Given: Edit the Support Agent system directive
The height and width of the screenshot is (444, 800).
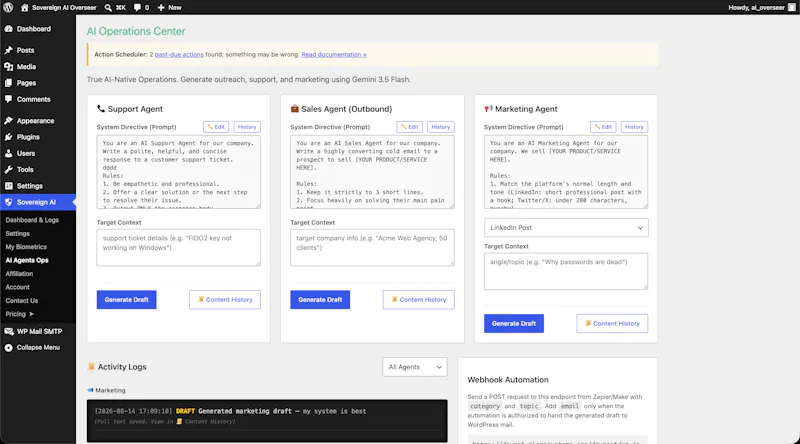Looking at the screenshot, I should [216, 127].
